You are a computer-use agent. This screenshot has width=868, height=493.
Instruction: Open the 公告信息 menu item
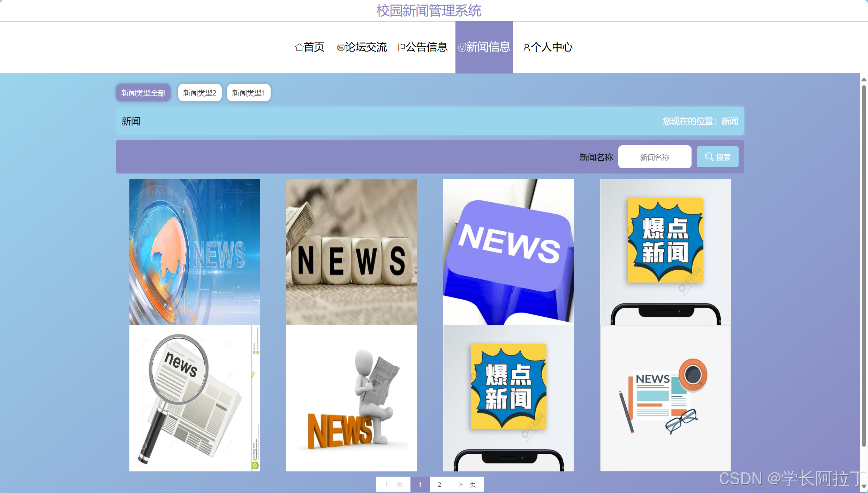point(427,47)
